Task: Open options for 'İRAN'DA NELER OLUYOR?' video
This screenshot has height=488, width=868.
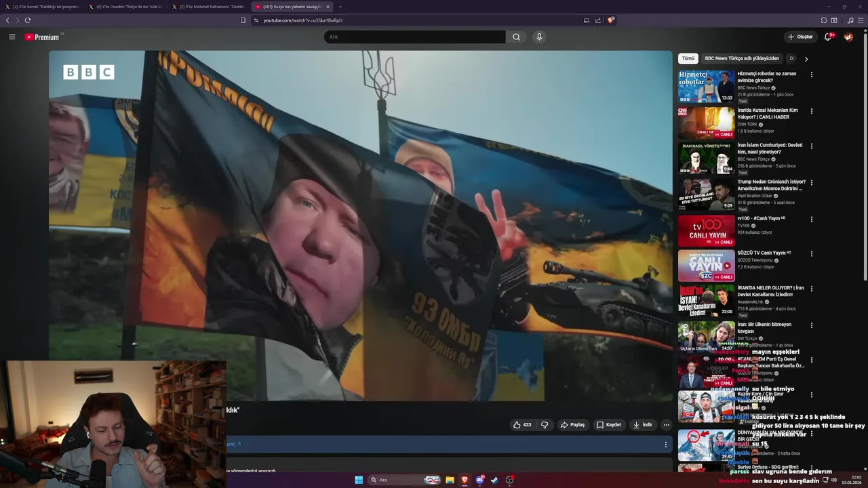Action: point(811,289)
